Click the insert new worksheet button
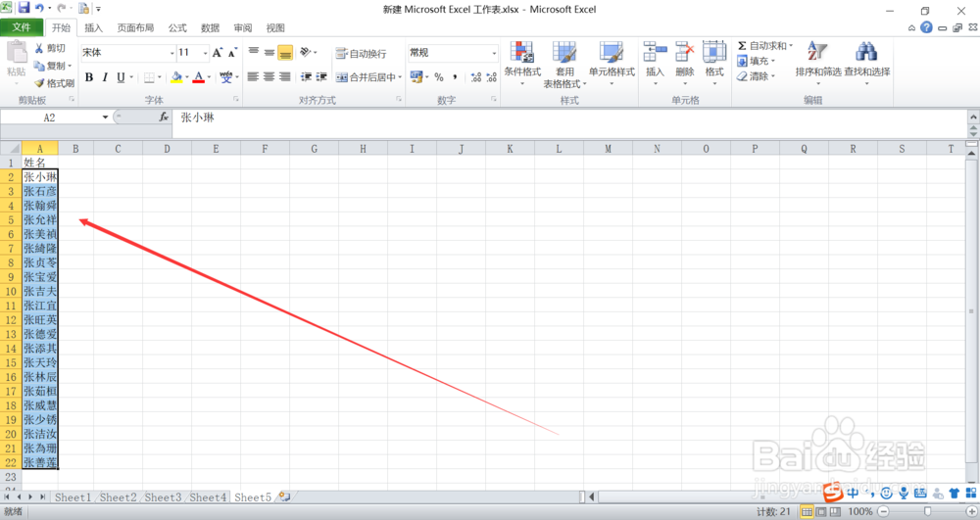 pyautogui.click(x=284, y=496)
